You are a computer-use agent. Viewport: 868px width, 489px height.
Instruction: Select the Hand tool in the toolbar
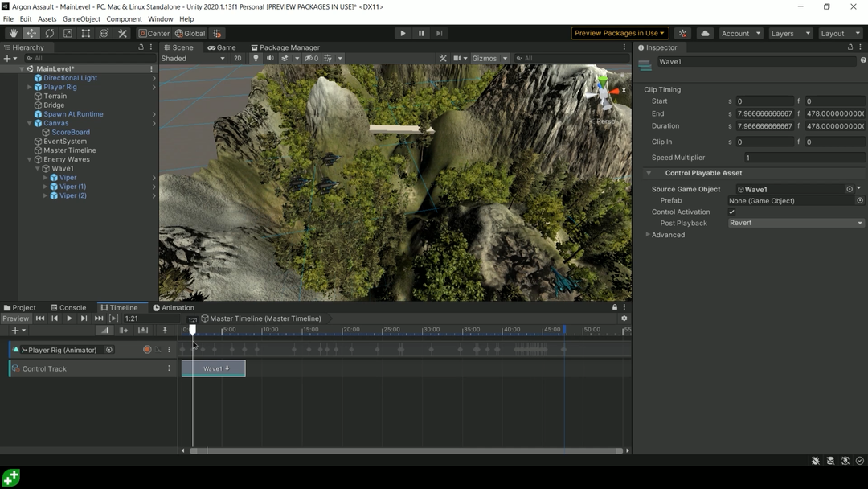(13, 33)
